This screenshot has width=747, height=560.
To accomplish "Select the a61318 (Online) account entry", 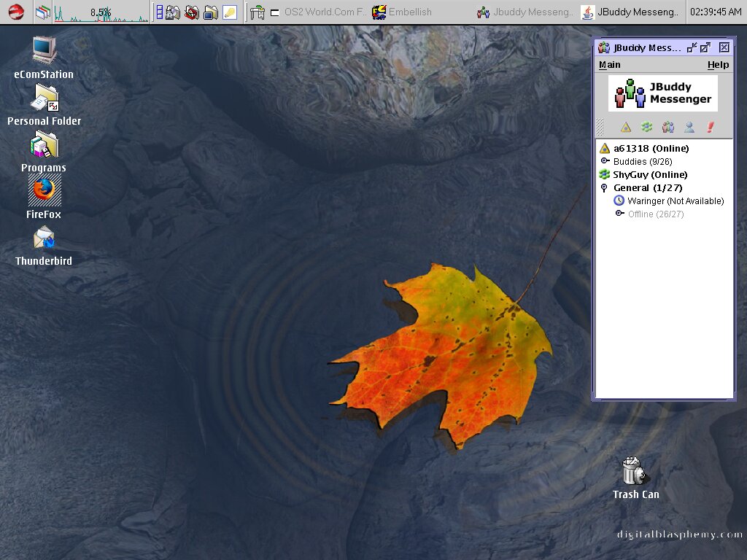I will point(651,148).
